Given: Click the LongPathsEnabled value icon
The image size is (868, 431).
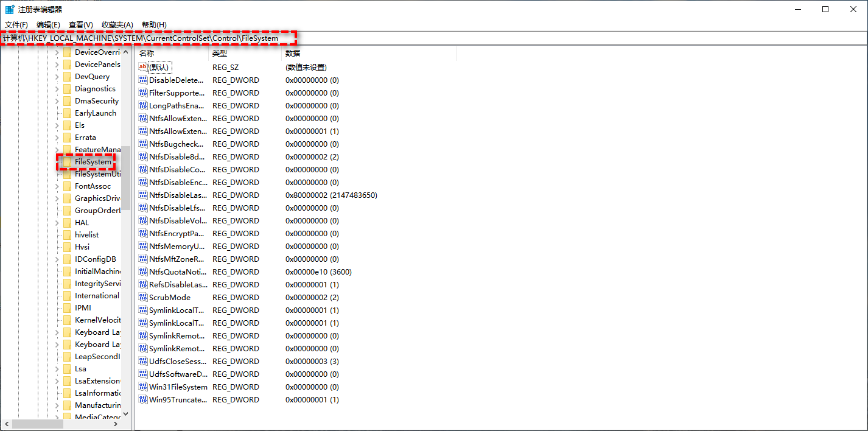Looking at the screenshot, I should 143,106.
